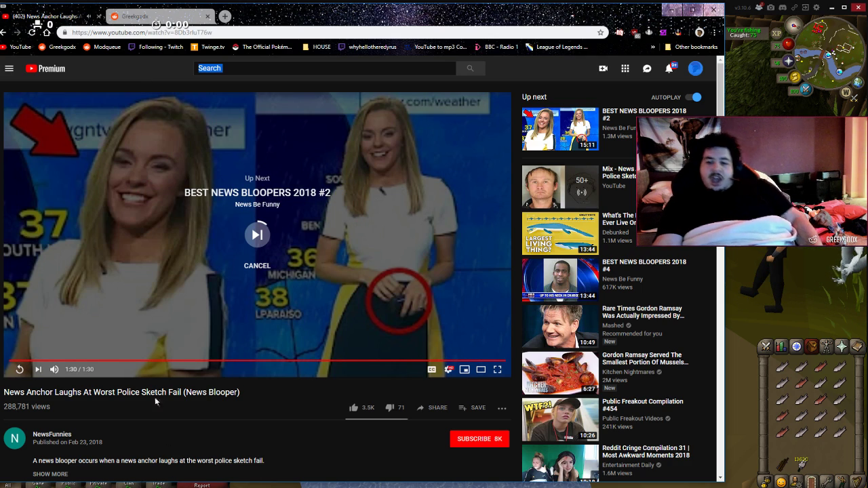Open BEST NEWS BLOOPERS 2018 #4 title
Image resolution: width=868 pixels, height=488 pixels.
[644, 265]
